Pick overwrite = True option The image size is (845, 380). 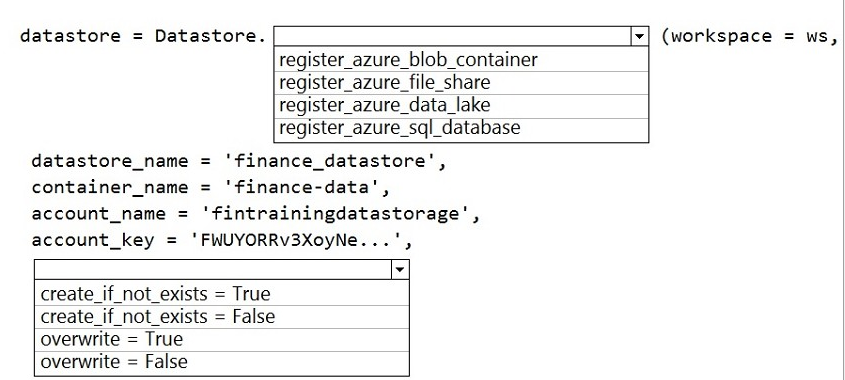221,340
